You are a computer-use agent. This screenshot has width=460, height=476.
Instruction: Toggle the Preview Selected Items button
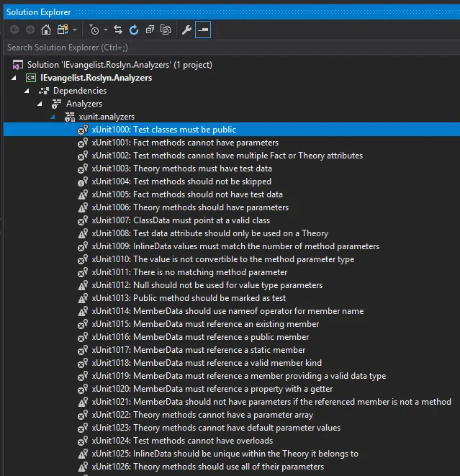coord(203,30)
